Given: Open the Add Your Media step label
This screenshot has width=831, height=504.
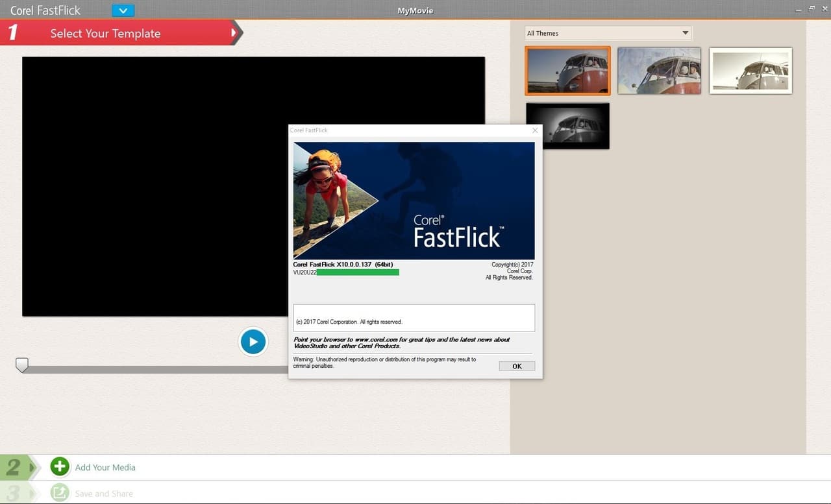Looking at the screenshot, I should tap(105, 467).
